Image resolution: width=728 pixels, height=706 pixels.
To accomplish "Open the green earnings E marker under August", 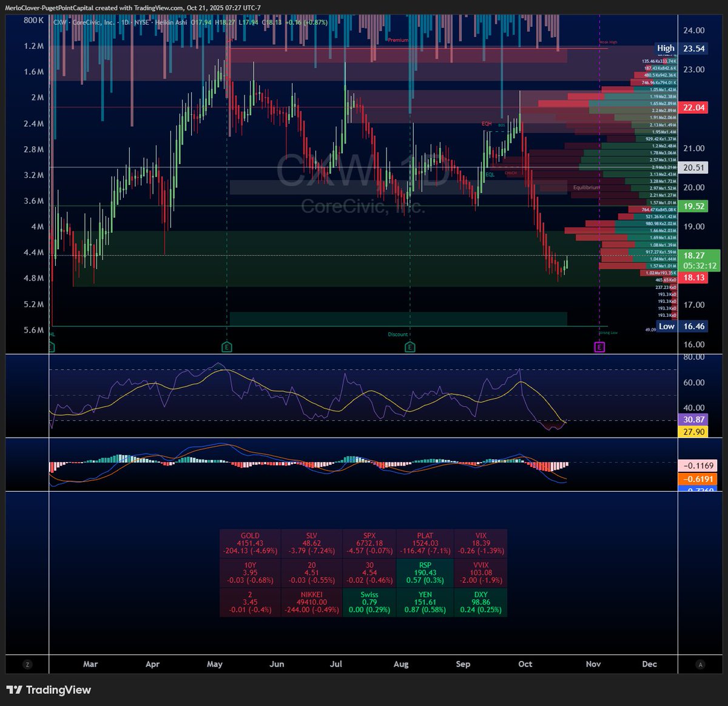I will pyautogui.click(x=410, y=347).
